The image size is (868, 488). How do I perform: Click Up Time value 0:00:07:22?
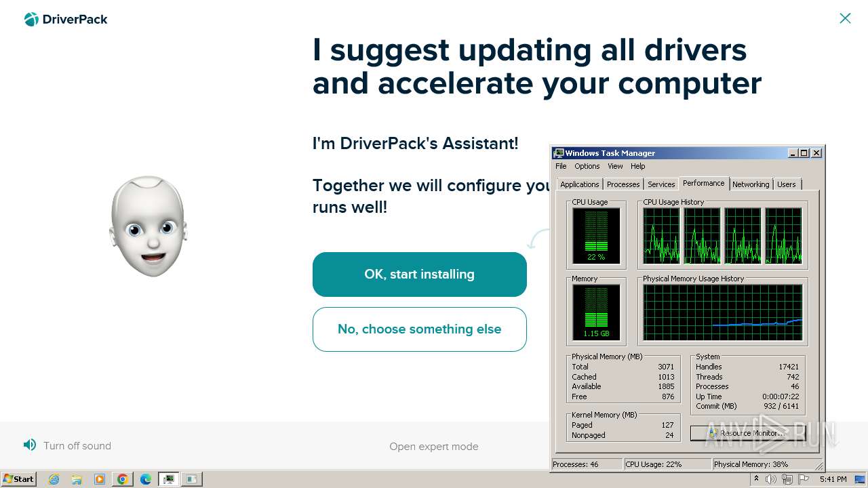(x=781, y=396)
